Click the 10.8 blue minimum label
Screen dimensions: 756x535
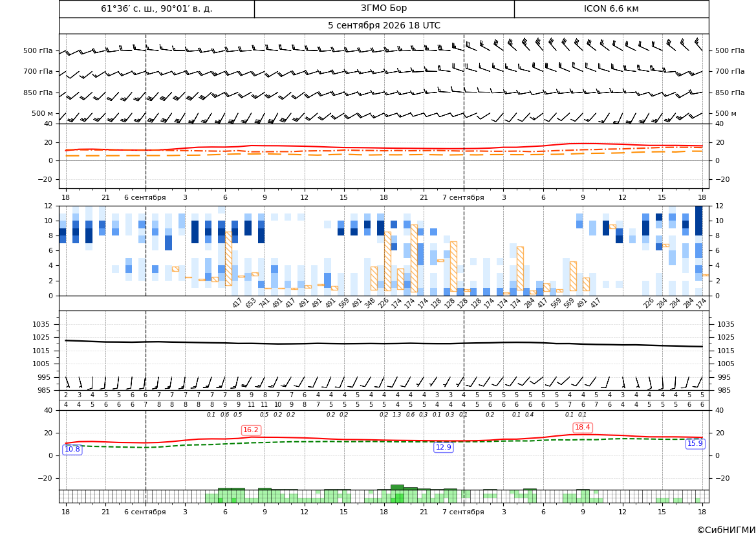pyautogui.click(x=72, y=450)
